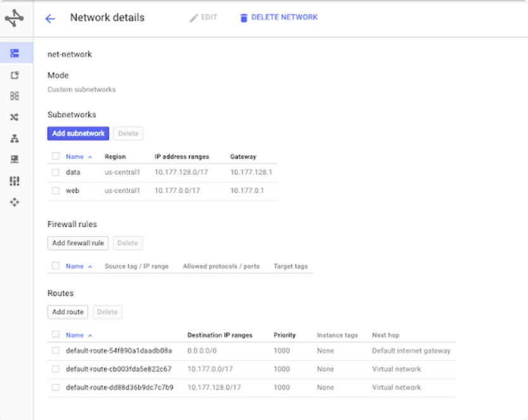Toggle select-all checkbox in Routes table
The image size is (528, 420).
click(x=56, y=335)
